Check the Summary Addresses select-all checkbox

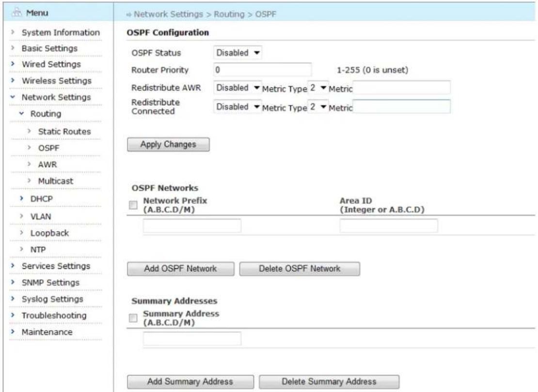tap(133, 318)
